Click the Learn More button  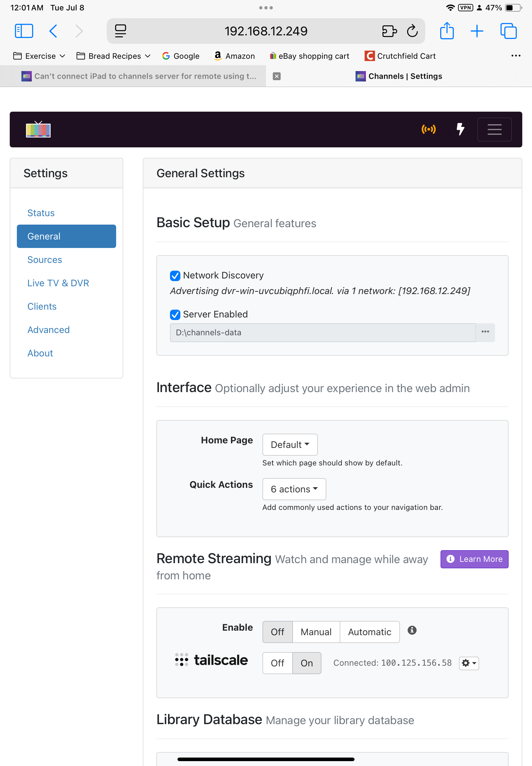tap(474, 559)
